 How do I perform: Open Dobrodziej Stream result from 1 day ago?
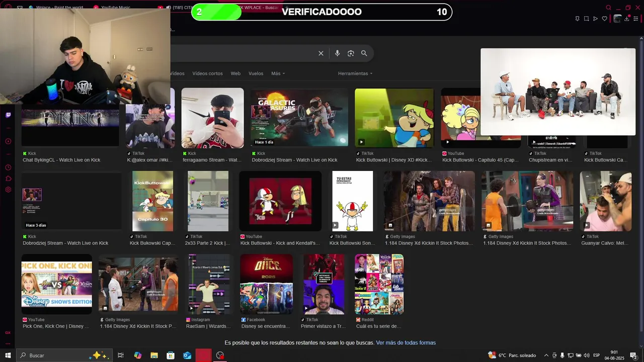(294, 160)
